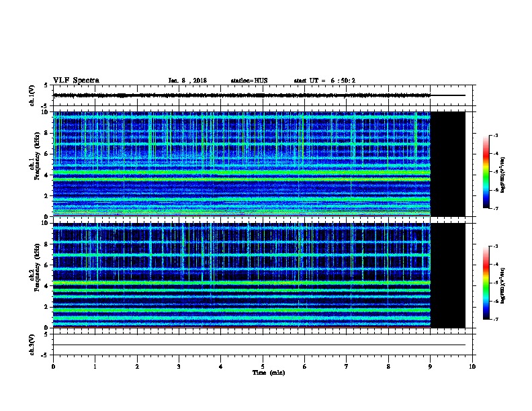The width and height of the screenshot is (532, 411).
Task: Click time axis tick label "3" at bottom
Action: pyautogui.click(x=179, y=367)
